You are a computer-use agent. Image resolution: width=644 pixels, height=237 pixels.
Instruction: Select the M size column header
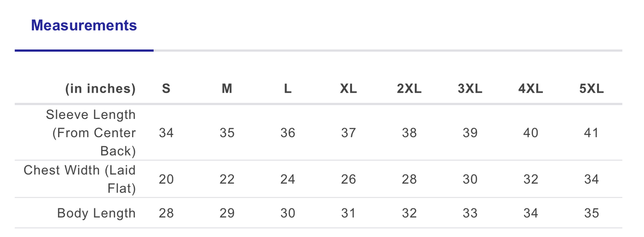pyautogui.click(x=227, y=89)
